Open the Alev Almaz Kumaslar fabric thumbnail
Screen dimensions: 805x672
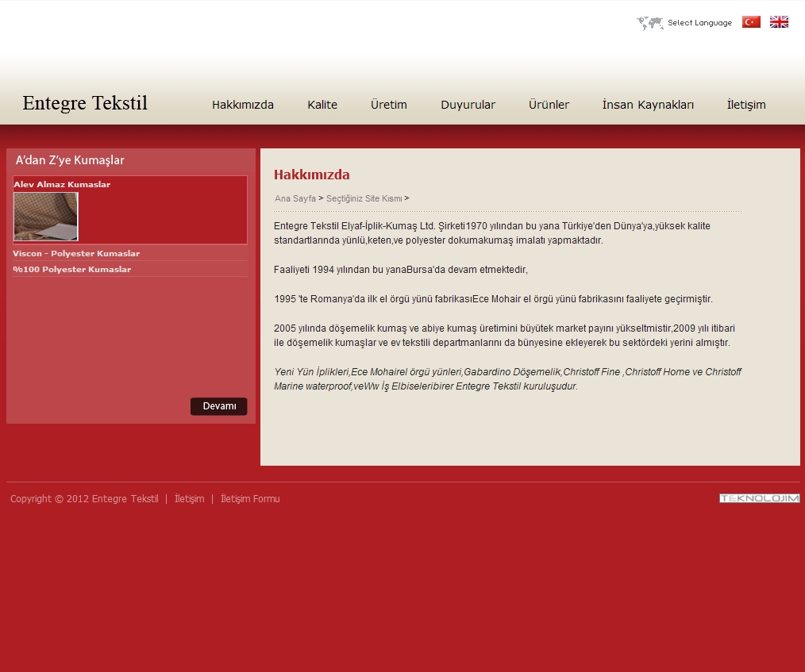point(46,216)
